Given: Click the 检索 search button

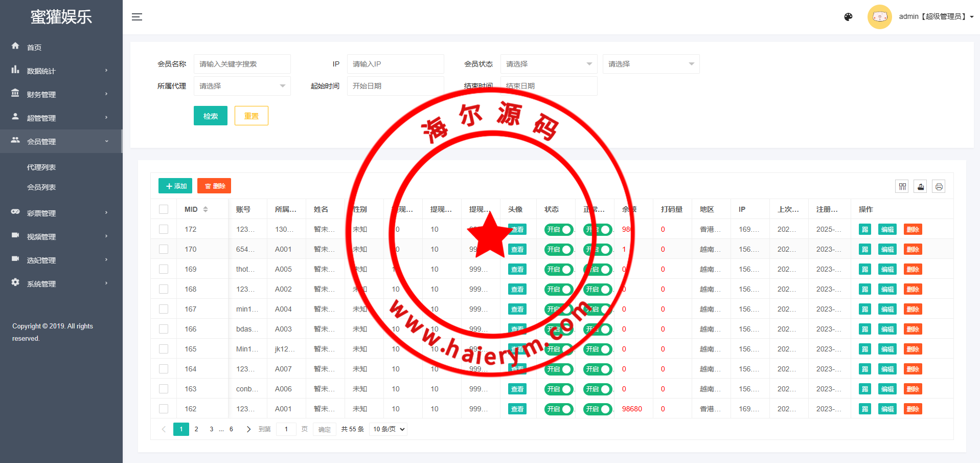Looking at the screenshot, I should click(210, 116).
